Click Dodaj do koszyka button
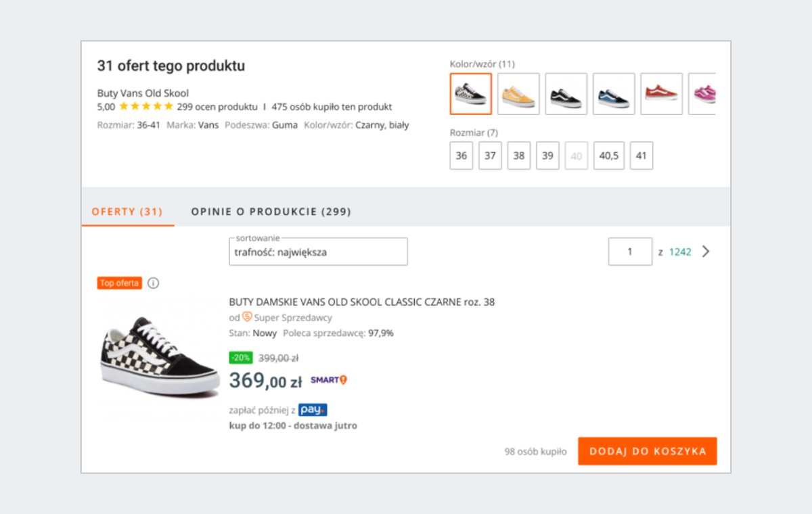The width and height of the screenshot is (812, 514). click(x=648, y=451)
